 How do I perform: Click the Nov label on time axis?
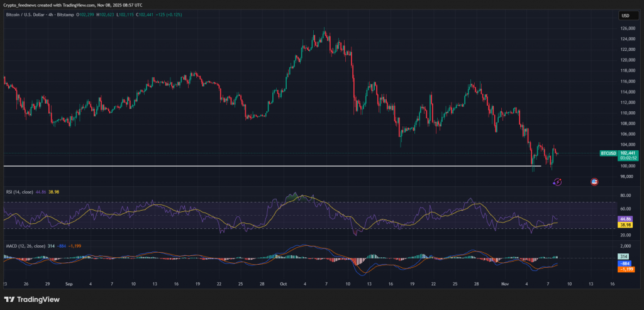504,284
